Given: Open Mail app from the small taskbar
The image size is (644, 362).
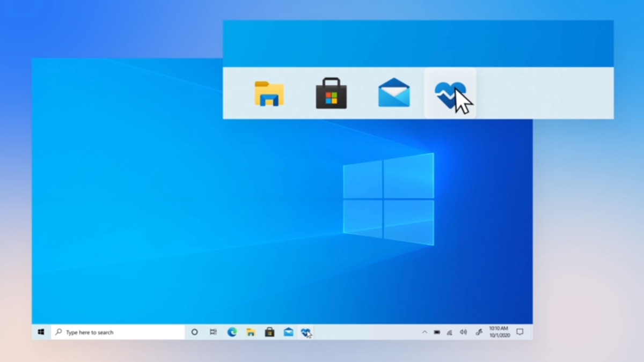Looking at the screenshot, I should click(288, 332).
